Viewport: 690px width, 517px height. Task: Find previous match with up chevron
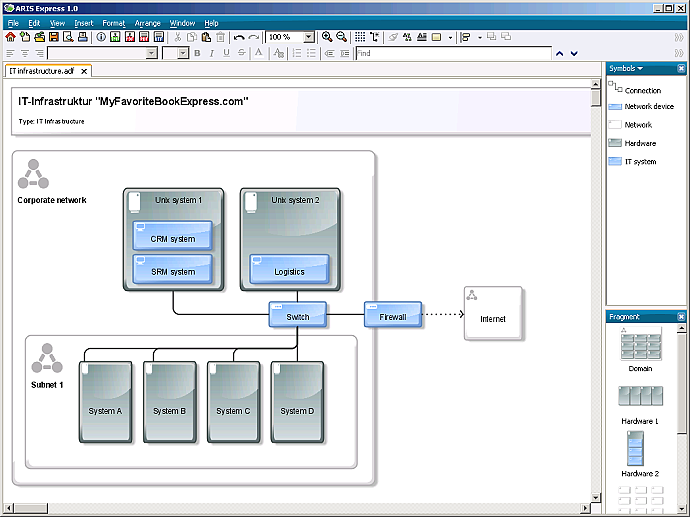point(559,54)
